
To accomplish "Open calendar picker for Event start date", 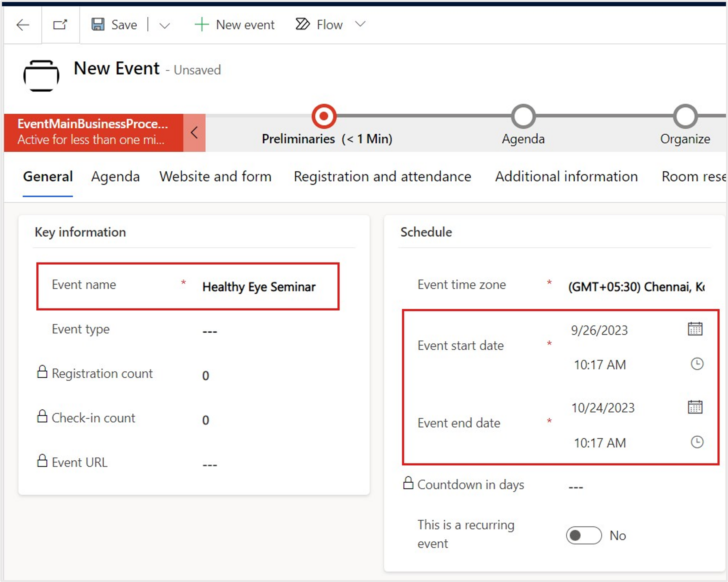I will pos(695,329).
